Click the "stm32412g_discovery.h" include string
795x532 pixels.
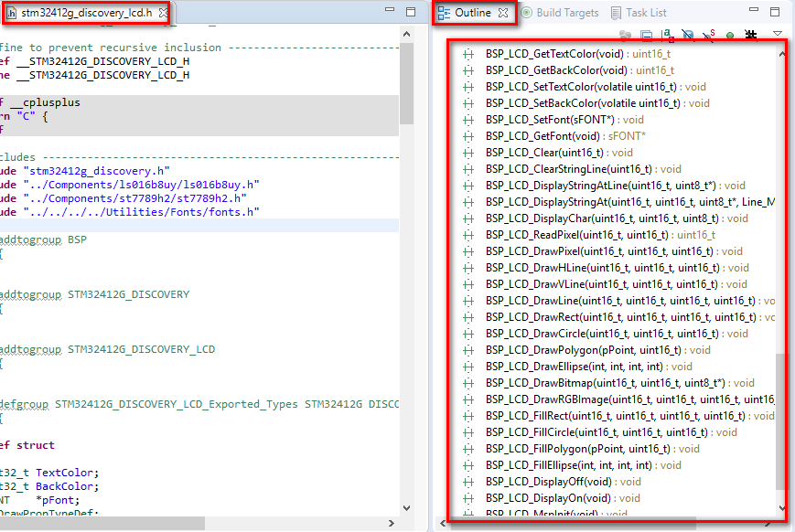tap(96, 171)
